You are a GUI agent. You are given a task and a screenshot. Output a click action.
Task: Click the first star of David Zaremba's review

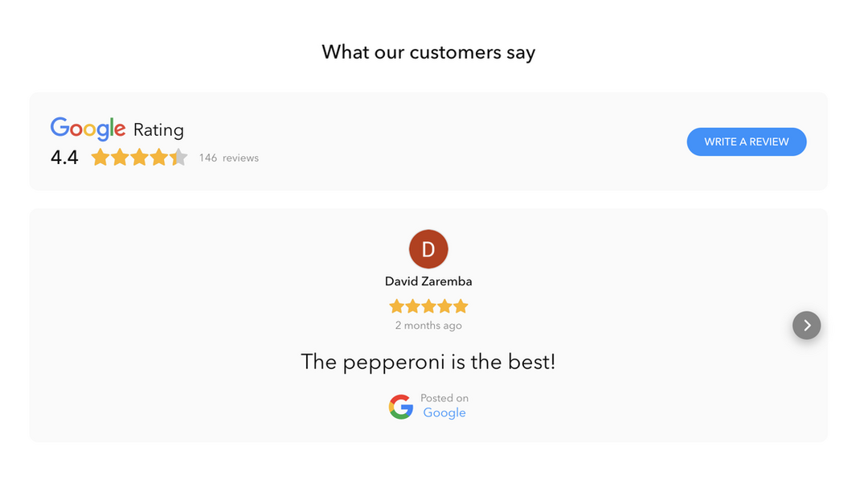click(x=397, y=306)
